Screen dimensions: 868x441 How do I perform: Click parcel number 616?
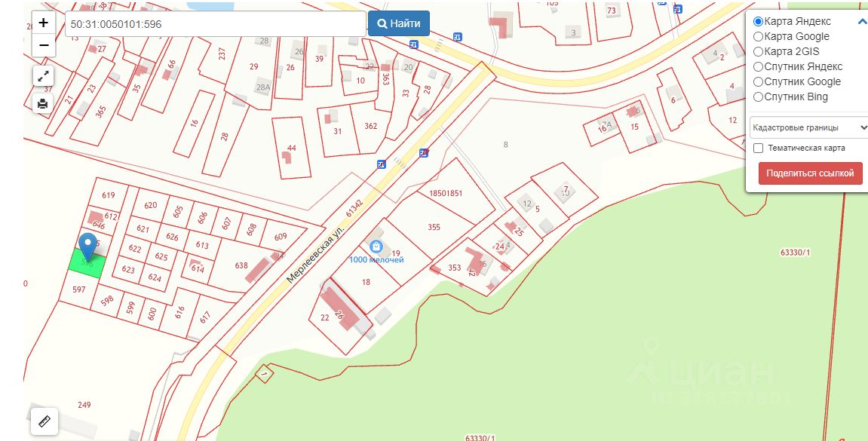(x=179, y=313)
